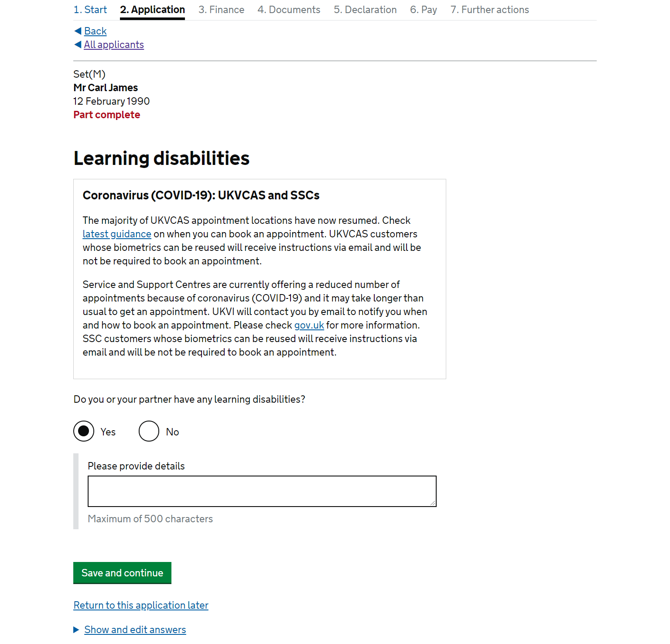Screen dimensions: 670x644
Task: Open the gov.uk link
Action: pyautogui.click(x=309, y=325)
